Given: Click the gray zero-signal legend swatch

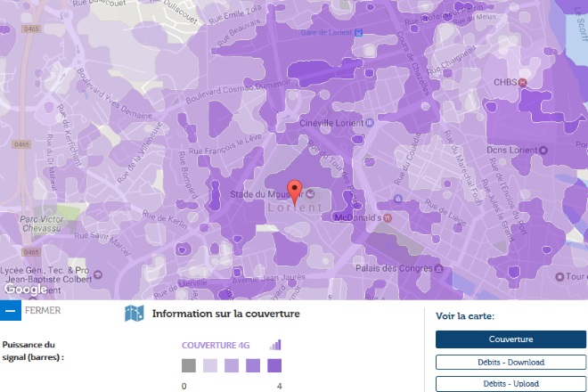Looking at the screenshot, I should click(188, 365).
